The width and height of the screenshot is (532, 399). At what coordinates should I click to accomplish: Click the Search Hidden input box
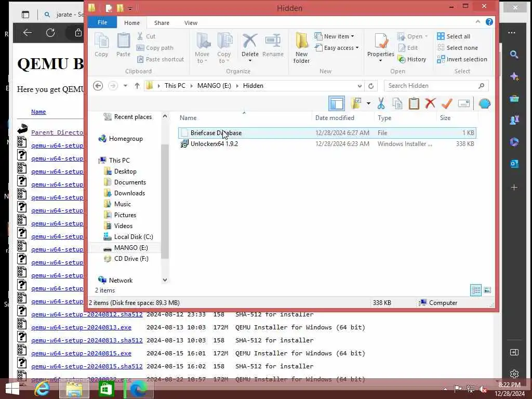436,86
